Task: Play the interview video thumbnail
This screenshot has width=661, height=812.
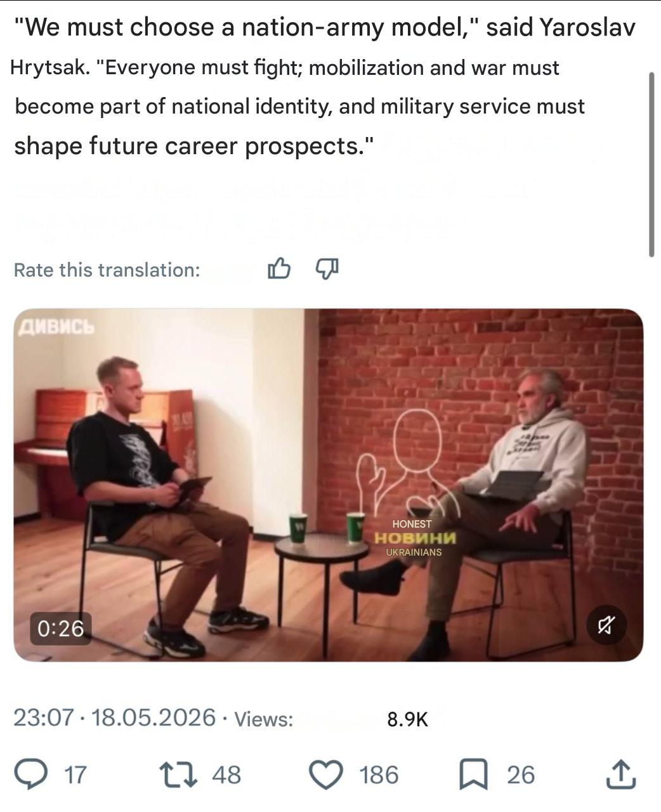Action: 329,485
